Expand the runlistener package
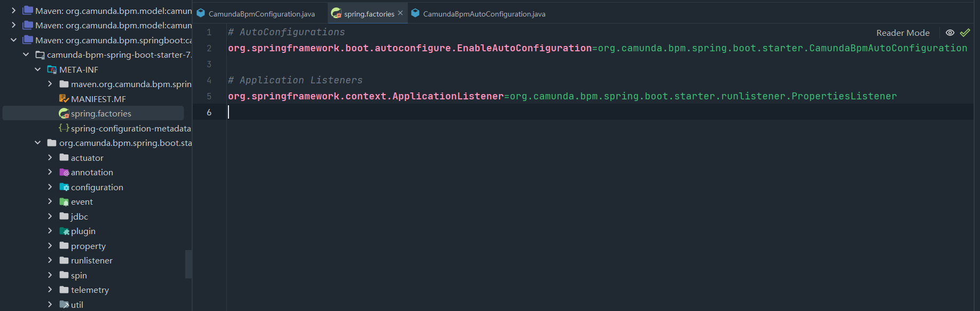This screenshot has height=311, width=980. pyautogui.click(x=50, y=260)
